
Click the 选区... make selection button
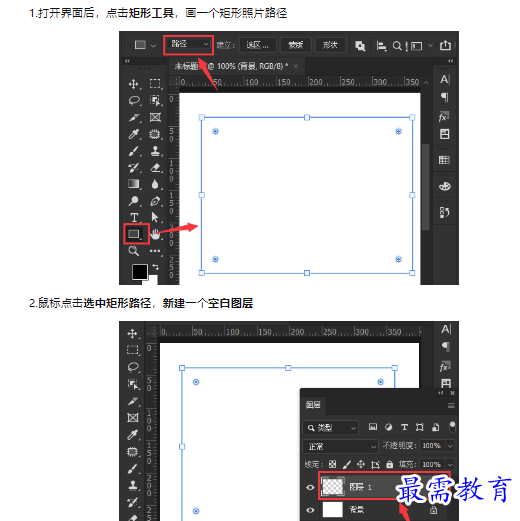point(257,45)
